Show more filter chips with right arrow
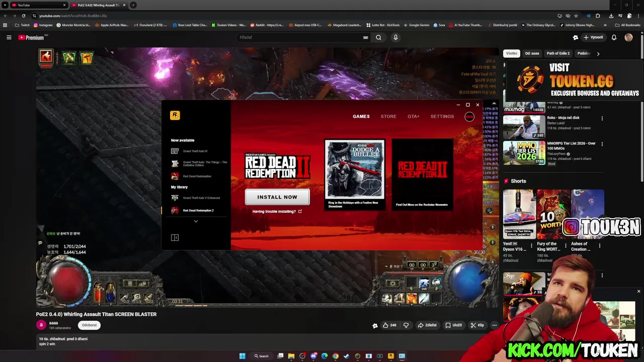This screenshot has height=362, width=644. pos(598,53)
